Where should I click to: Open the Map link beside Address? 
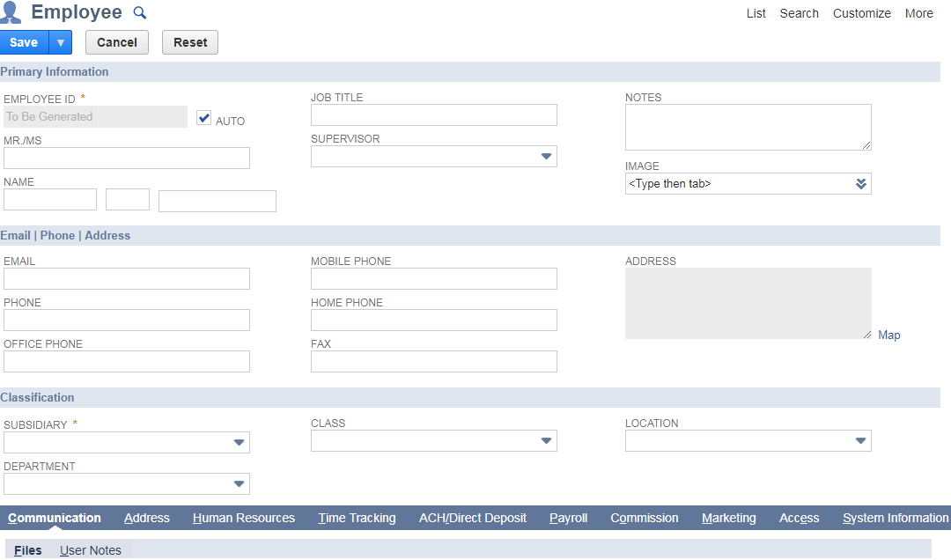point(888,335)
